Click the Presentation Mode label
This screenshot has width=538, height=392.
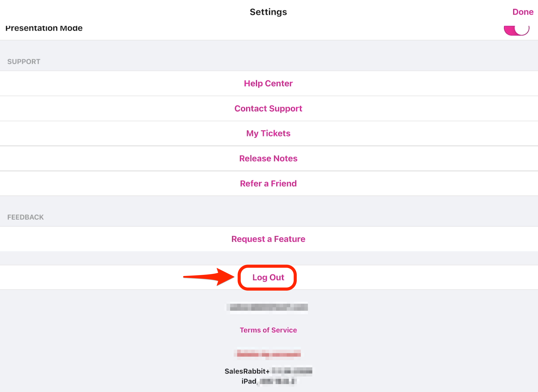point(44,28)
